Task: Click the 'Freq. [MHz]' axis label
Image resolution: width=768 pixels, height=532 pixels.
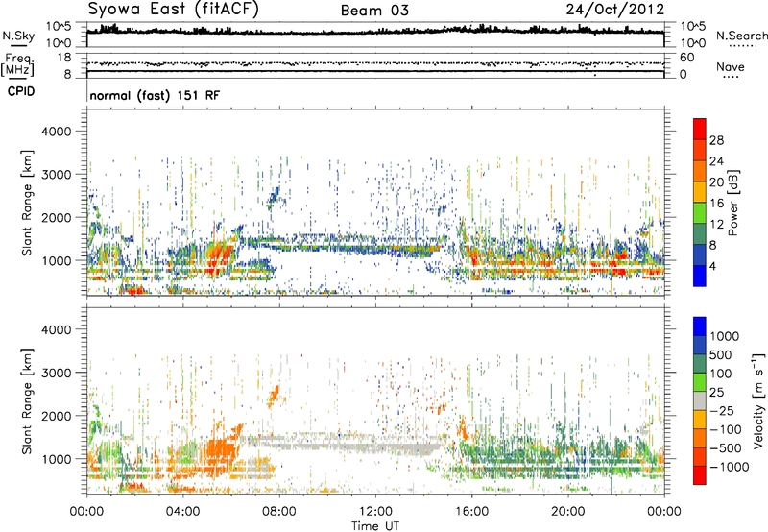Action: point(17,65)
